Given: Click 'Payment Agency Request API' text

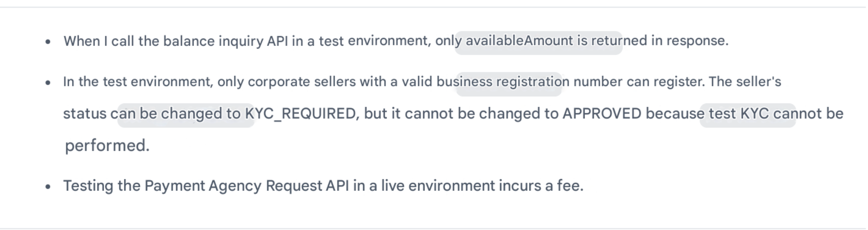Looking at the screenshot, I should coord(247,186).
